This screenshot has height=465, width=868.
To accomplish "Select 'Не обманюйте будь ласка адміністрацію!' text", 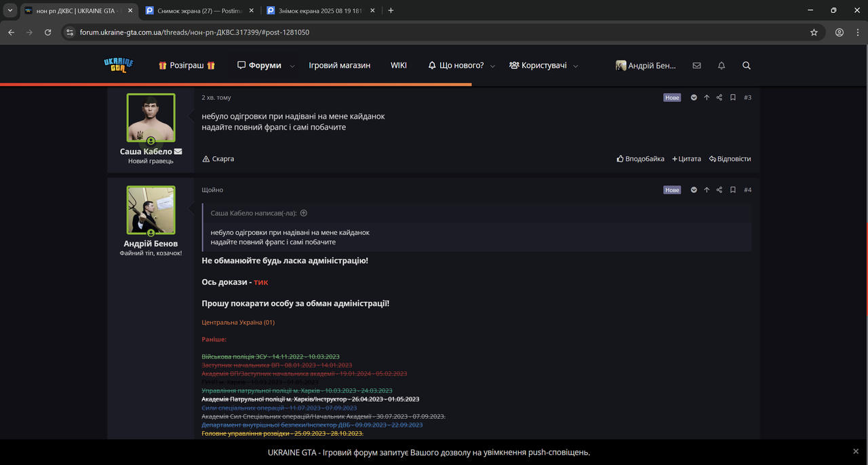I will pyautogui.click(x=285, y=261).
